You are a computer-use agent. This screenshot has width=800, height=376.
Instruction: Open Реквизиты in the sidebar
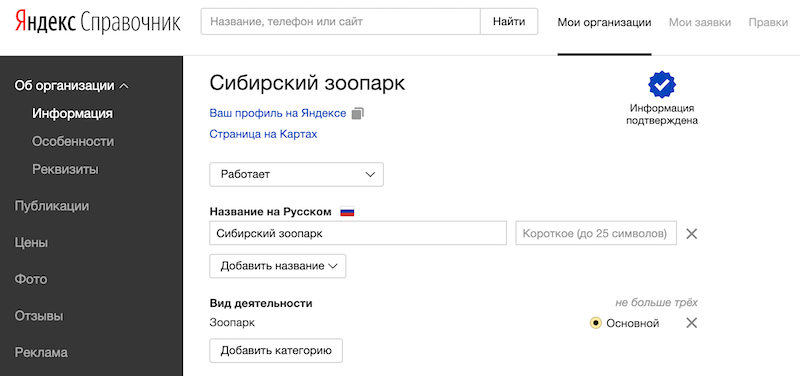pos(65,169)
